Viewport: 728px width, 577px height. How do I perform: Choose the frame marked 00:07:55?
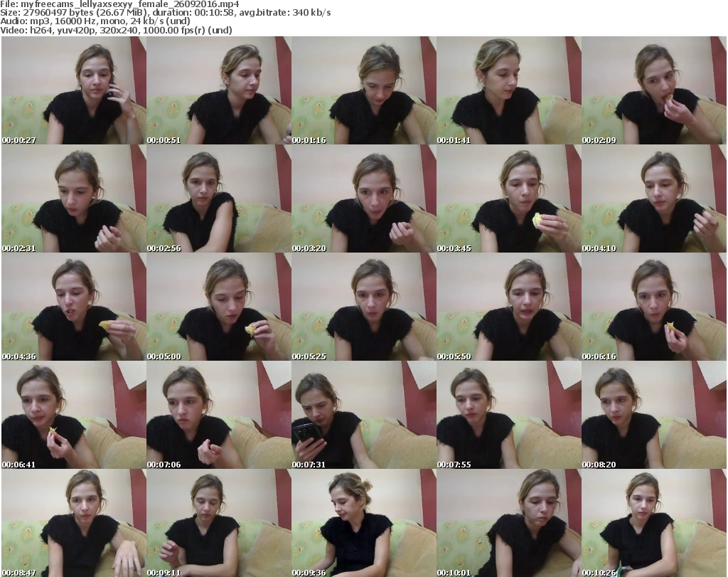click(x=509, y=415)
